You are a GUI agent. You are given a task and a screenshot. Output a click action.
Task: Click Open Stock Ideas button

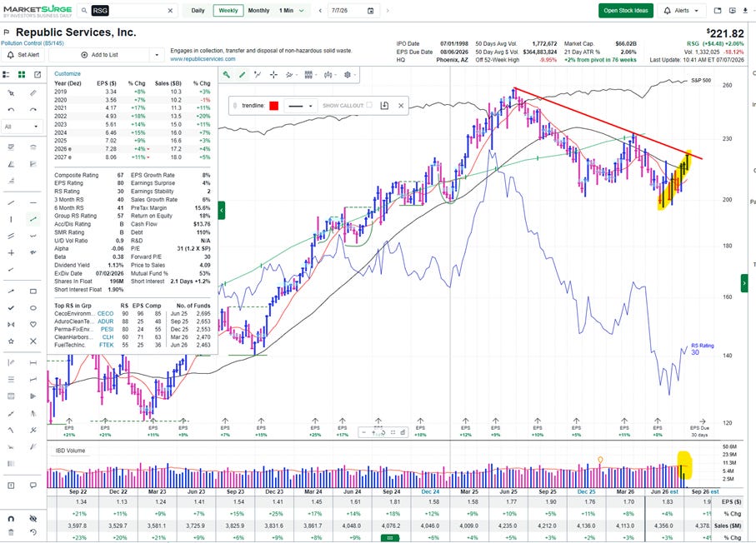click(626, 11)
